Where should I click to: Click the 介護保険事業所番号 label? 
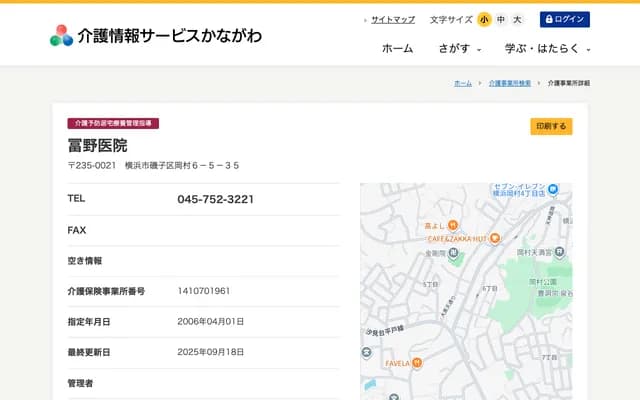click(106, 291)
